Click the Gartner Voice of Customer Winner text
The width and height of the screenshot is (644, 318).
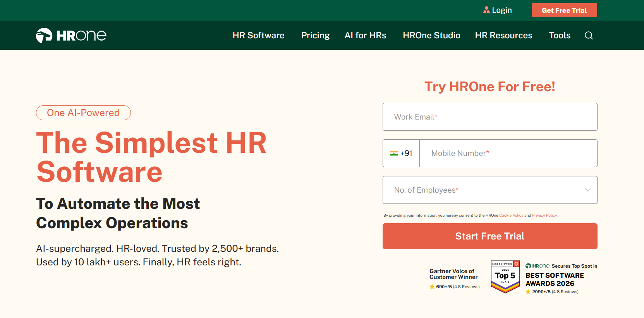[x=453, y=274]
